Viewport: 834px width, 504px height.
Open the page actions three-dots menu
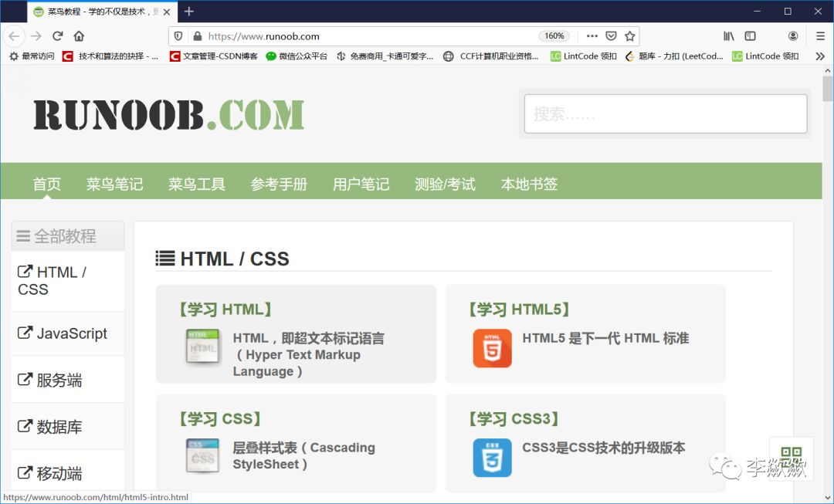[592, 36]
